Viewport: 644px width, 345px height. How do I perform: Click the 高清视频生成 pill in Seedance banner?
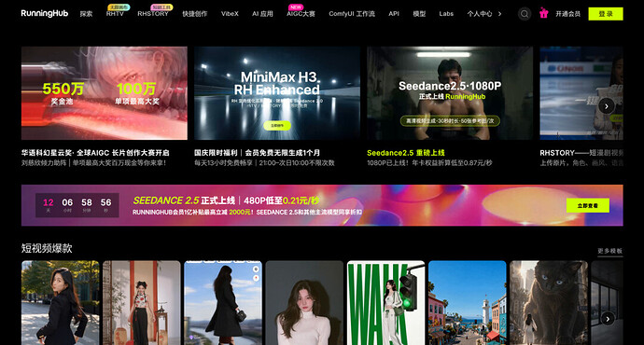click(x=450, y=120)
